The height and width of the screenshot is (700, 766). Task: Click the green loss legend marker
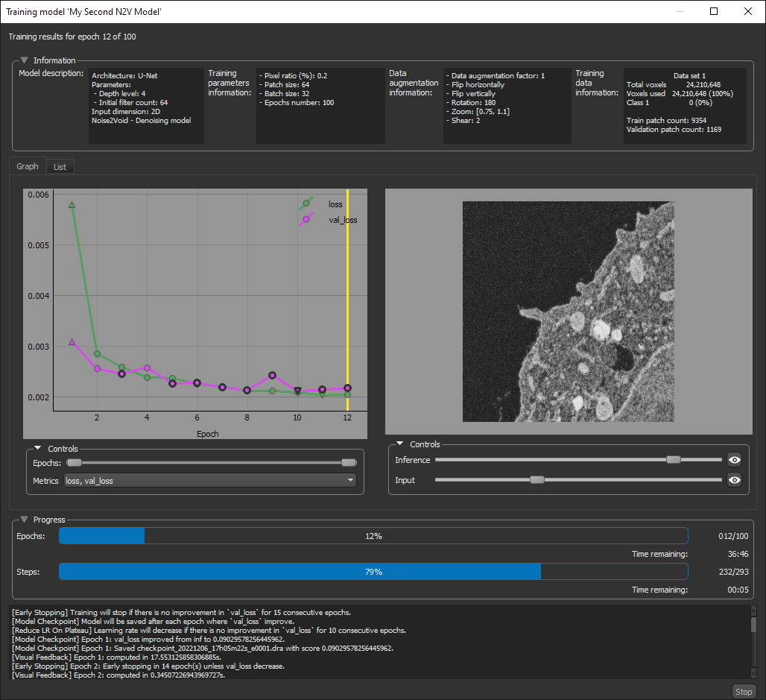(306, 203)
